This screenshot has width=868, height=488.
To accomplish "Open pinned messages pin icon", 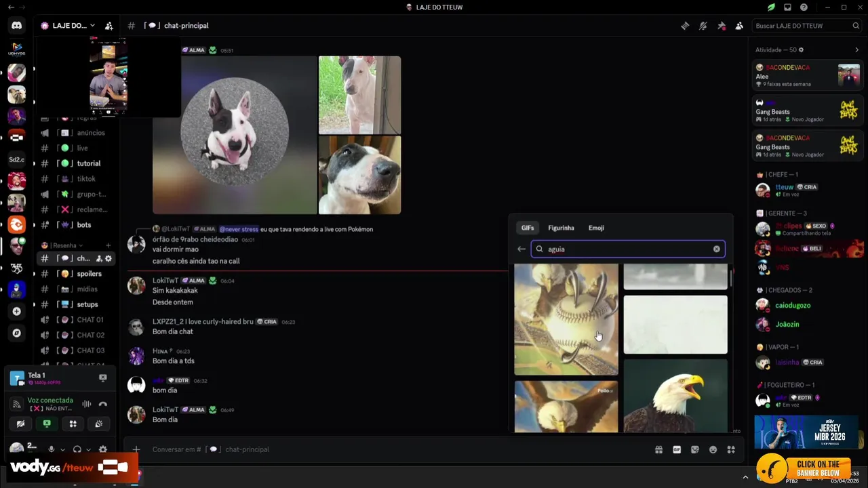I will coord(722,26).
